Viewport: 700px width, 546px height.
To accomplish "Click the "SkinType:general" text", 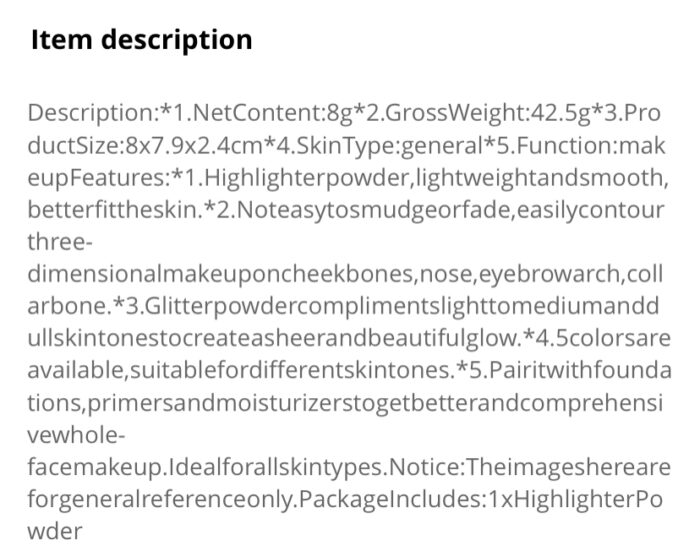I will pos(389,146).
